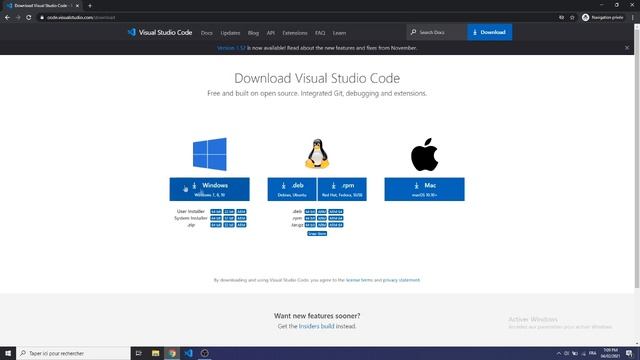Download System Installer ARM
640x360 pixels.
[x=241, y=218]
